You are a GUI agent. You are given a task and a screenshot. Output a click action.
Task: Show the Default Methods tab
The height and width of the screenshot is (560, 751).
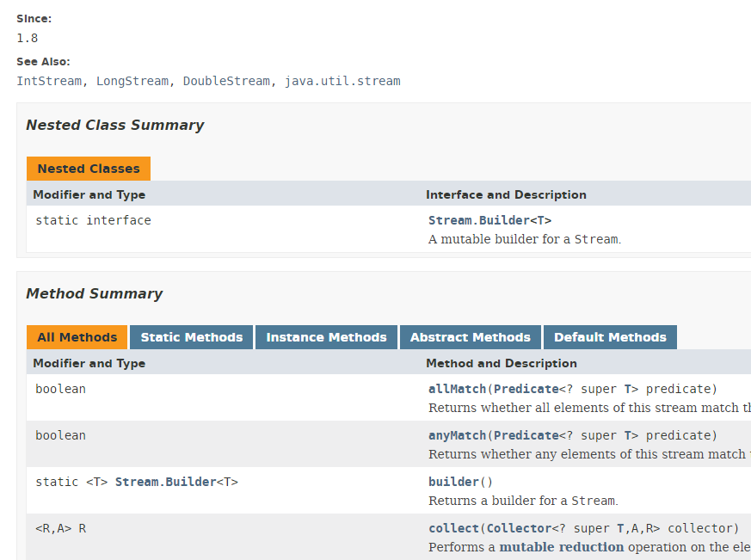pyautogui.click(x=610, y=337)
